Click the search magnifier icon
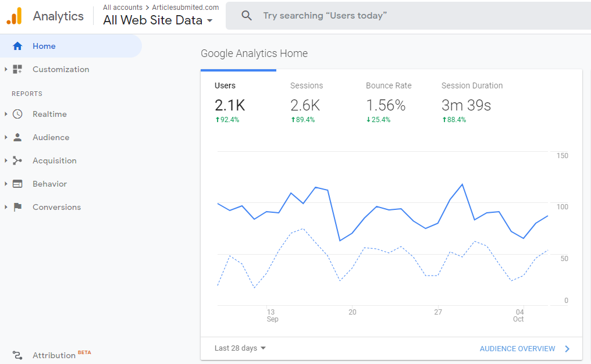 247,16
